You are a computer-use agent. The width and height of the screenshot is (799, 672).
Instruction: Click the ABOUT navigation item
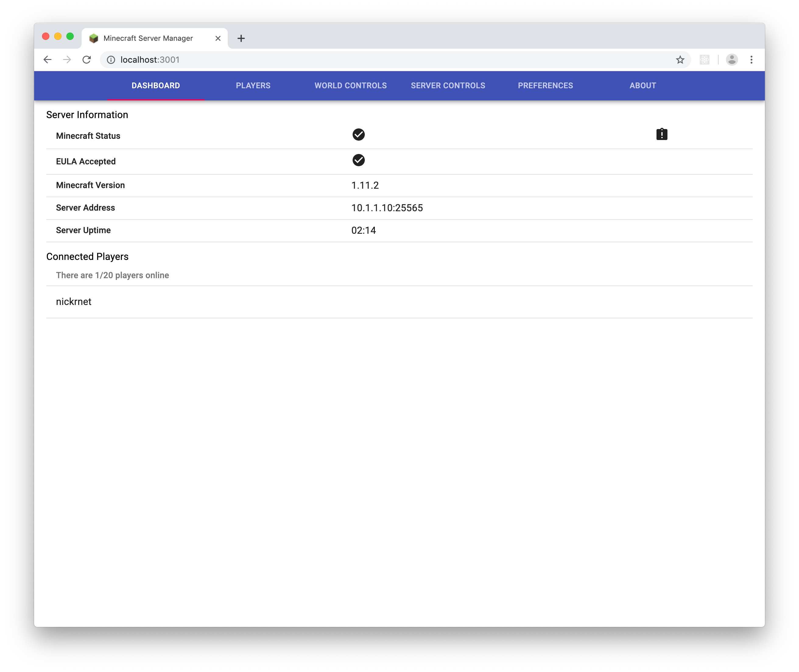point(643,85)
